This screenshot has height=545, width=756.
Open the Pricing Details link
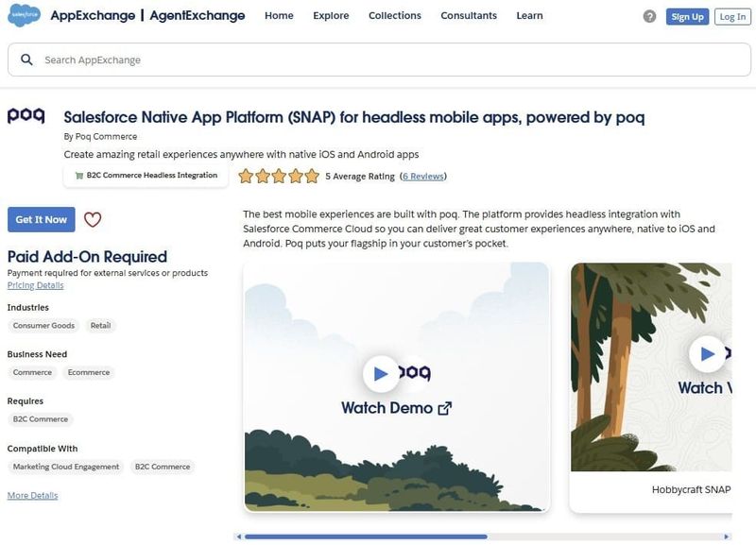(x=35, y=285)
